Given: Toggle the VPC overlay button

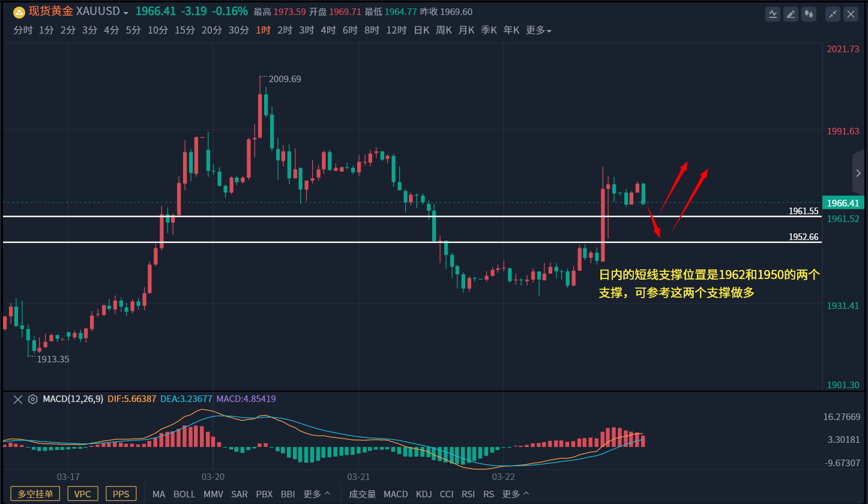Looking at the screenshot, I should click(83, 494).
